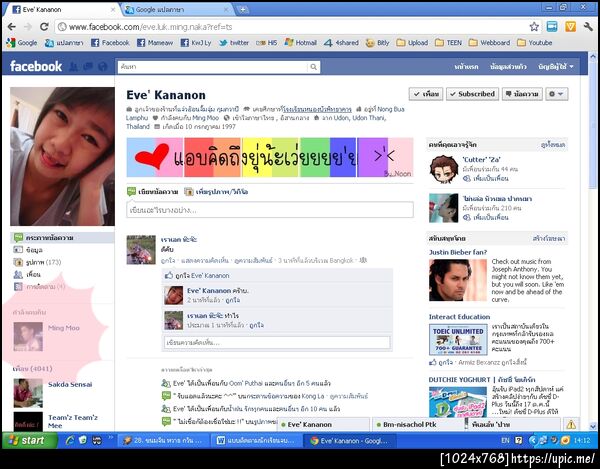Open the Youtube bookmarks folder
The height and width of the screenshot is (469, 600).
click(x=535, y=43)
